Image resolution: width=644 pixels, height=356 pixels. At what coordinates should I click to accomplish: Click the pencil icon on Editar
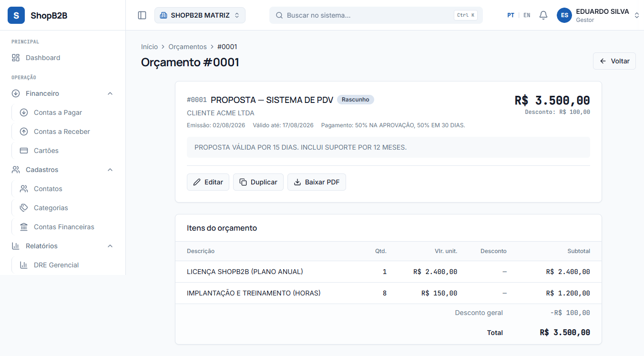pos(197,182)
